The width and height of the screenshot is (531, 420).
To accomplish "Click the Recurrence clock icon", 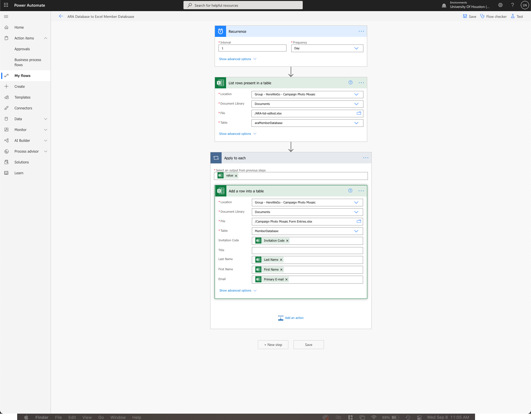I will click(220, 31).
